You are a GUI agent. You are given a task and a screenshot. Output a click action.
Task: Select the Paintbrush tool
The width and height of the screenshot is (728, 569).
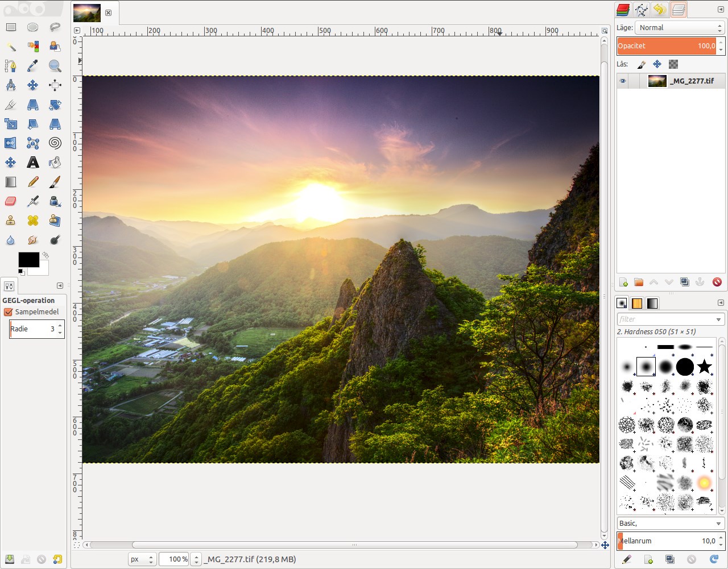click(55, 182)
